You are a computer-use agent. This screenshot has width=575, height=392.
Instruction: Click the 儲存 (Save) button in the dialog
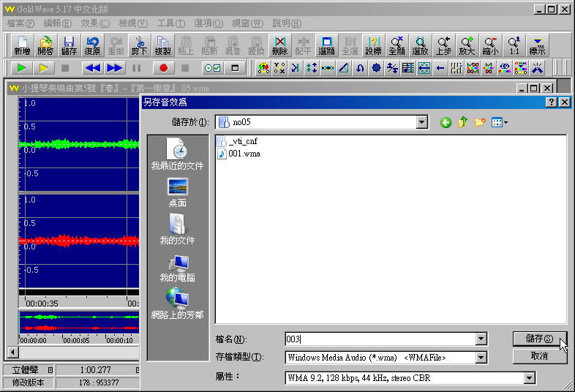539,339
